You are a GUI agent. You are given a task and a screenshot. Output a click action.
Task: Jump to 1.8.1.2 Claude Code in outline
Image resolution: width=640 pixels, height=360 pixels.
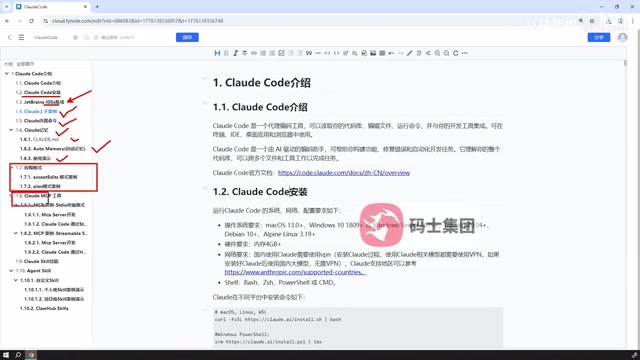tap(56, 224)
